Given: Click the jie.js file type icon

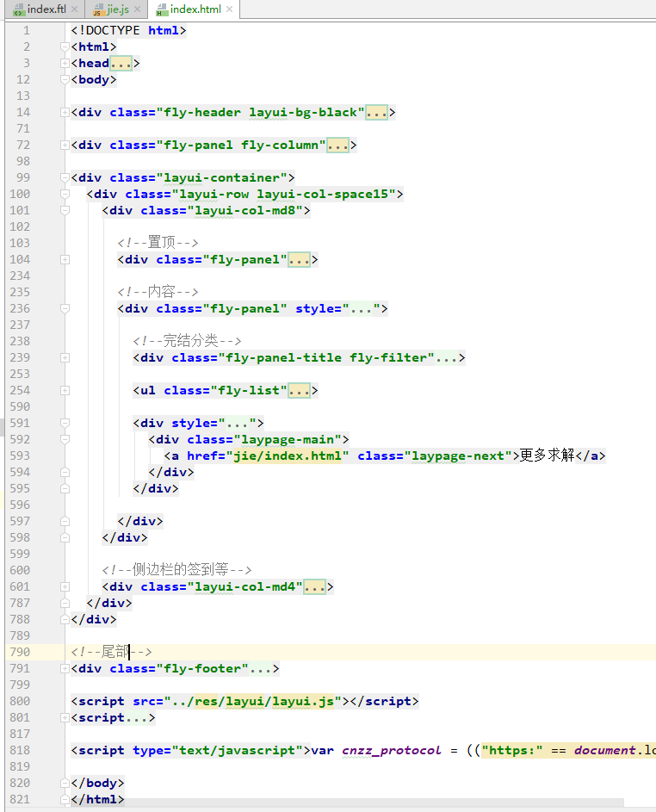Looking at the screenshot, I should tap(99, 9).
